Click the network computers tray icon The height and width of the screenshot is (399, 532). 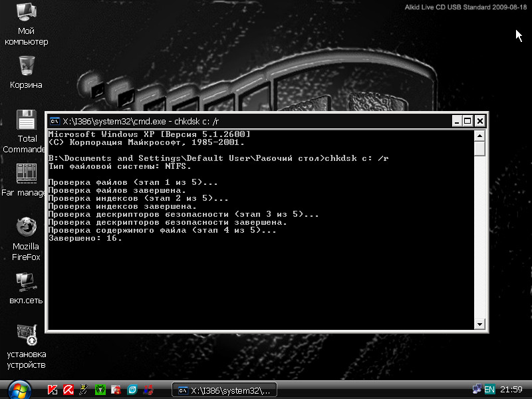point(477,389)
